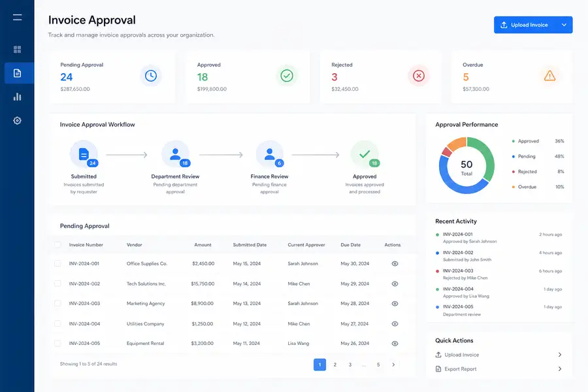588x392 pixels.
Task: Sort by the Vendor column header
Action: click(134, 244)
